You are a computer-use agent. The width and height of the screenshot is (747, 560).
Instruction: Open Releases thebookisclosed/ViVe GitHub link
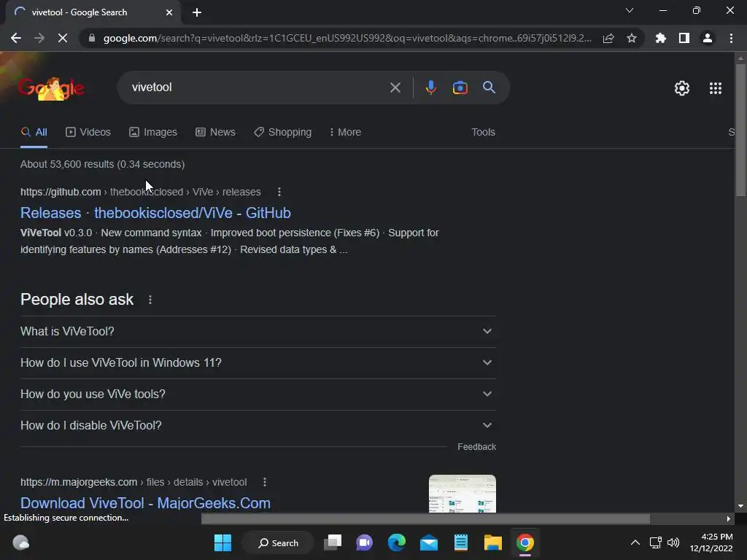pyautogui.click(x=155, y=213)
